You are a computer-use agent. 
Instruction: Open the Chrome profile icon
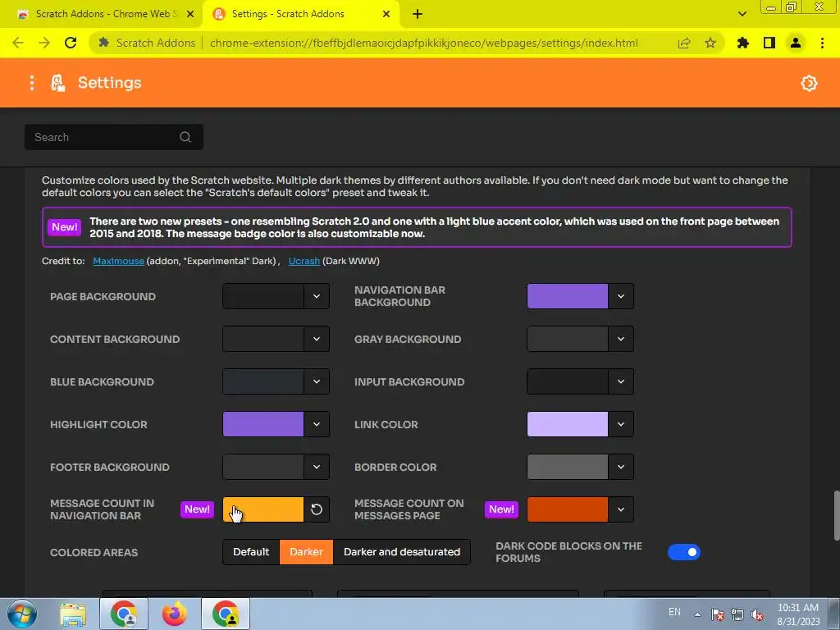click(x=796, y=43)
